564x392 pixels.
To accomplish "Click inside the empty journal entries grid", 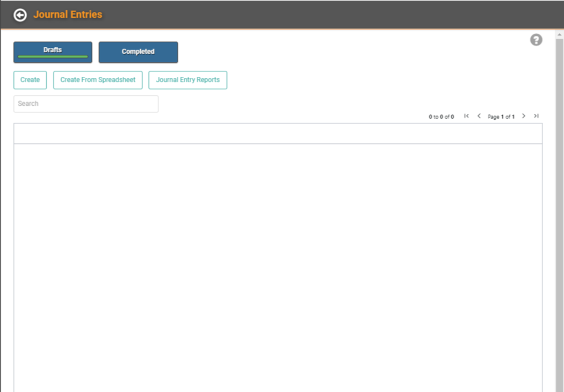I will 278,258.
